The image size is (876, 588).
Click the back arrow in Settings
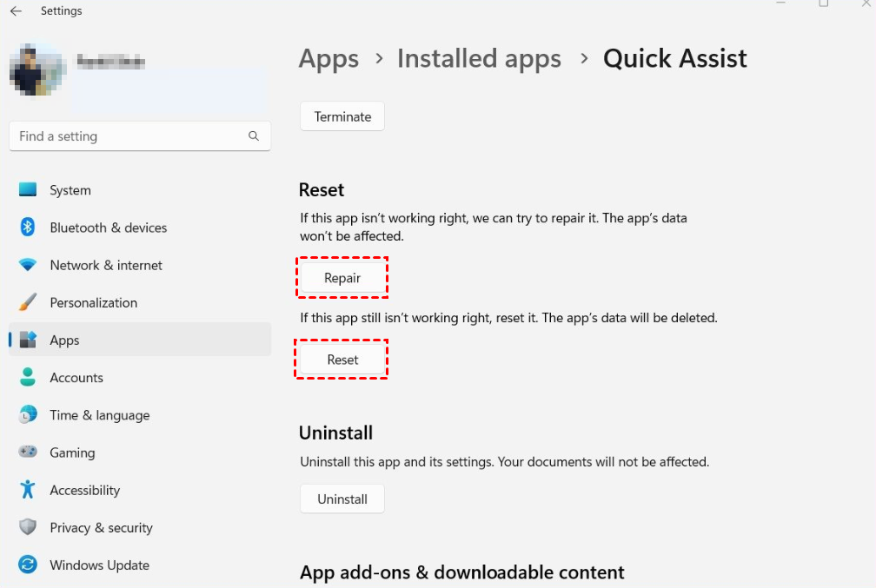click(x=16, y=11)
